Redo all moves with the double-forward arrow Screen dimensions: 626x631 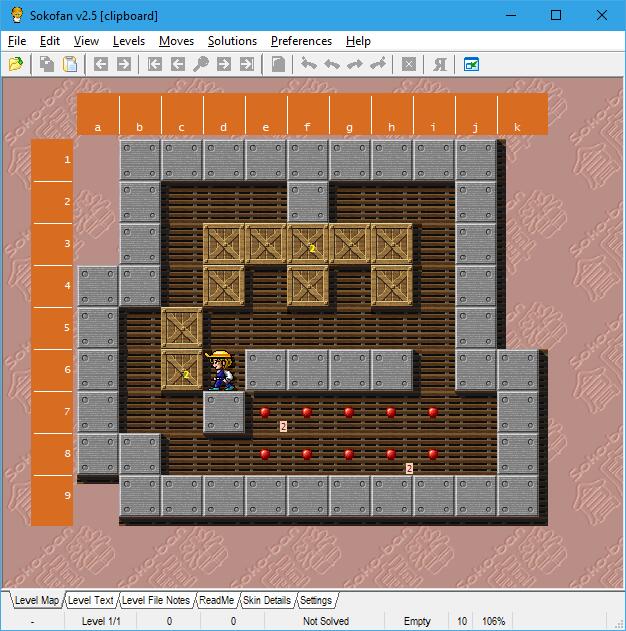(378, 64)
